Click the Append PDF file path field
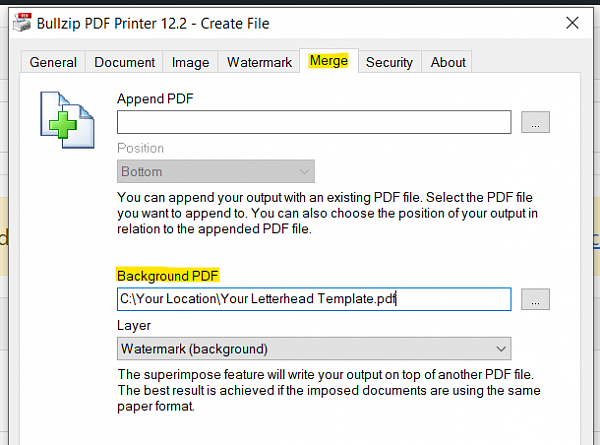This screenshot has height=445, width=600. pos(314,122)
